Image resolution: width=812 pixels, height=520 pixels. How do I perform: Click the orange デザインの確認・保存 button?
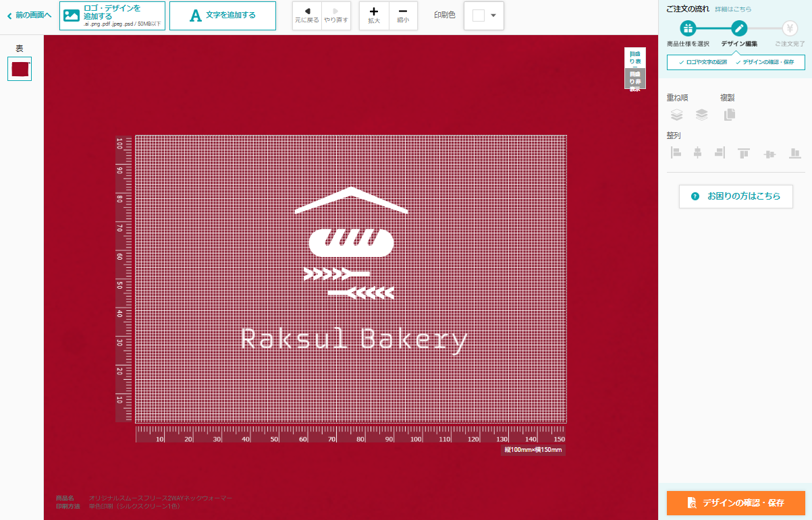(x=736, y=503)
